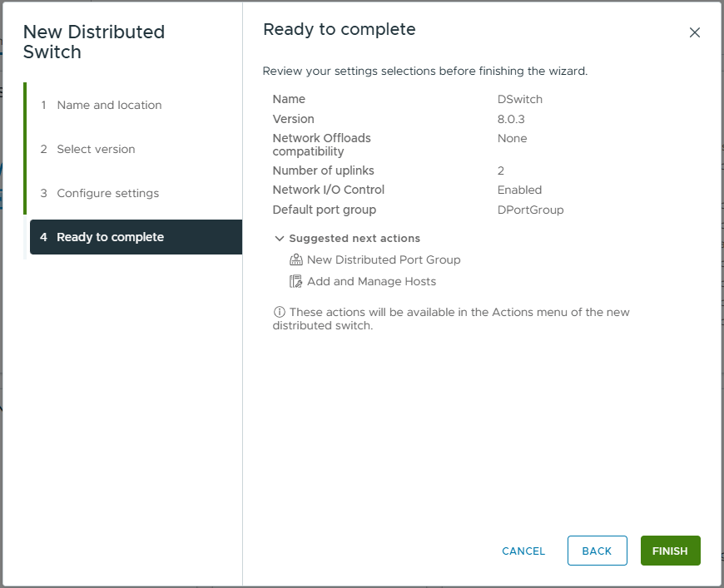The image size is (724, 588).
Task: Open step 3 Configure settings
Action: coord(107,193)
